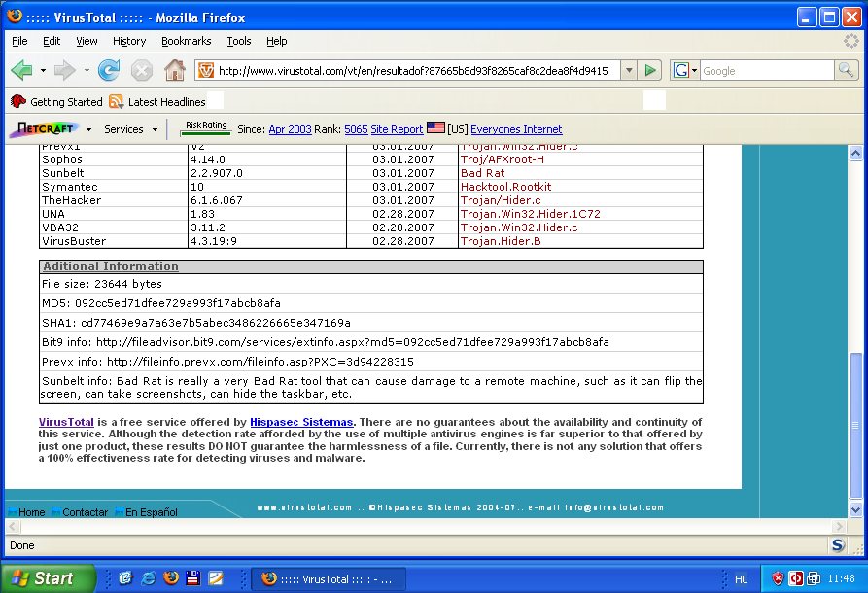
Task: Follow the Hispasec Sistemas link
Action: coord(301,422)
